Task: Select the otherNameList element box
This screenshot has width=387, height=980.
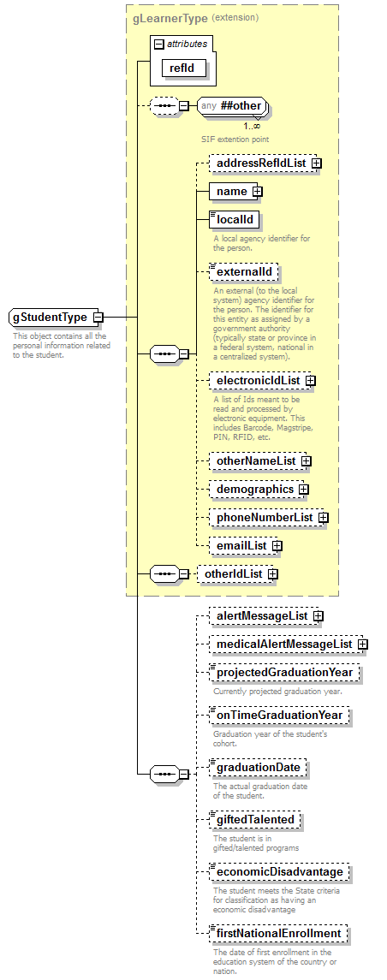Action: [256, 461]
